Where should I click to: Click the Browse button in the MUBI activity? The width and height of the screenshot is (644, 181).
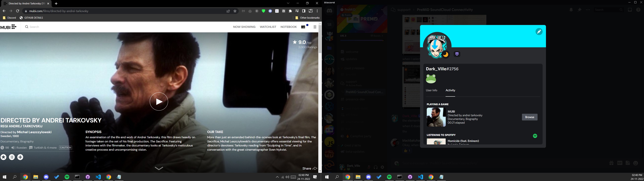coord(530,117)
